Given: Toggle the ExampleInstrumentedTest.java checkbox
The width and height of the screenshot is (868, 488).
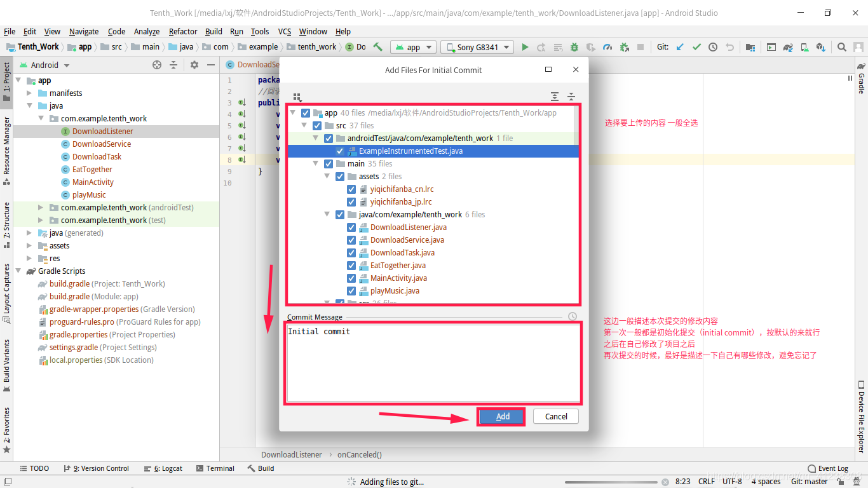Looking at the screenshot, I should point(340,151).
